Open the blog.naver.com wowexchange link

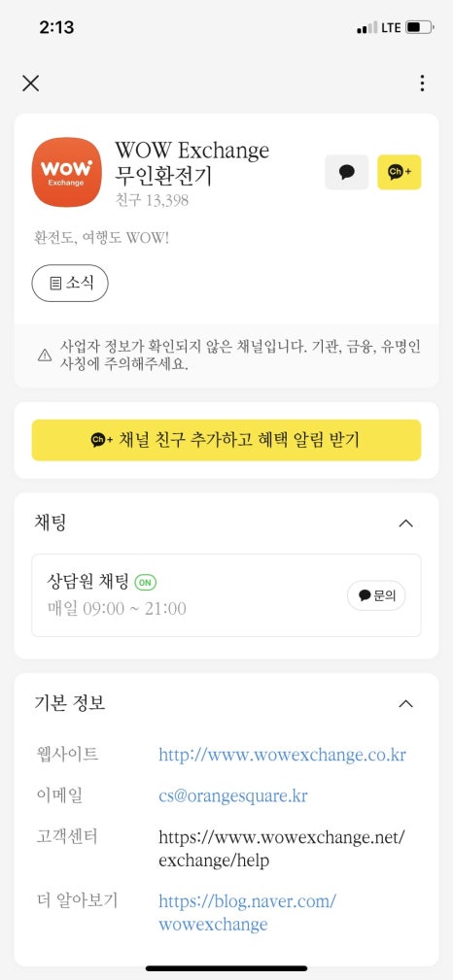coord(247,913)
